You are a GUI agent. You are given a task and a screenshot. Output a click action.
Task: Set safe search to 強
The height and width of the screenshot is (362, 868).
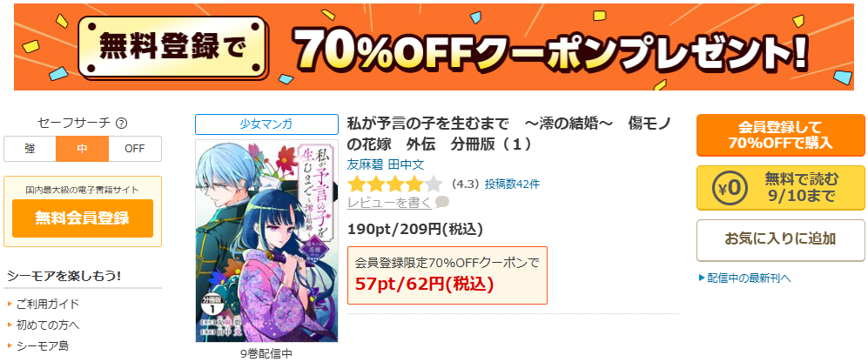(30, 149)
